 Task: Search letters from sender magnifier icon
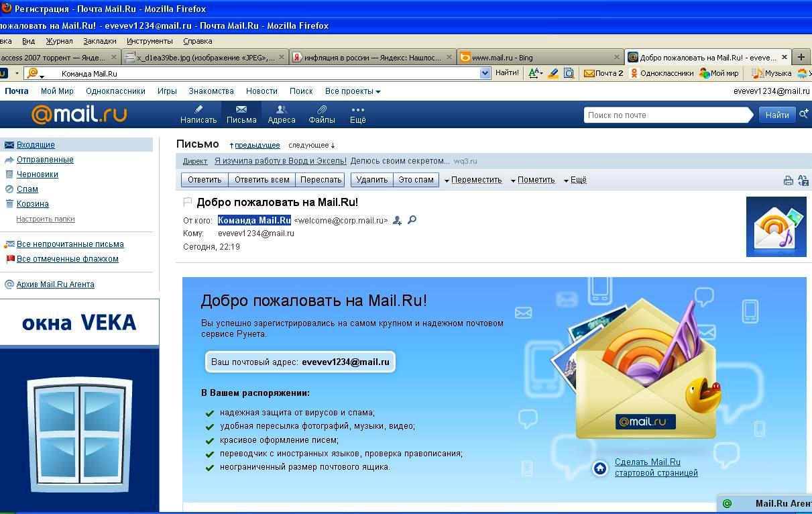pos(412,219)
